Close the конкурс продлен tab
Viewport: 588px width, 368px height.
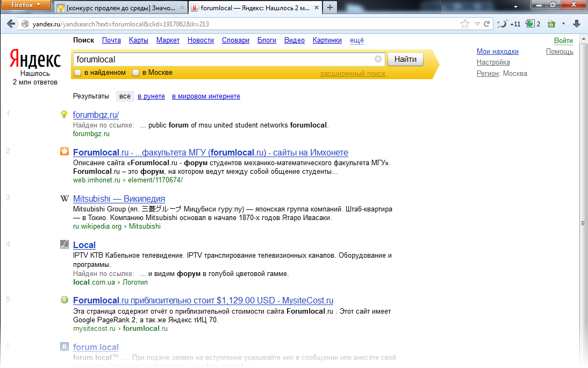pos(182,8)
